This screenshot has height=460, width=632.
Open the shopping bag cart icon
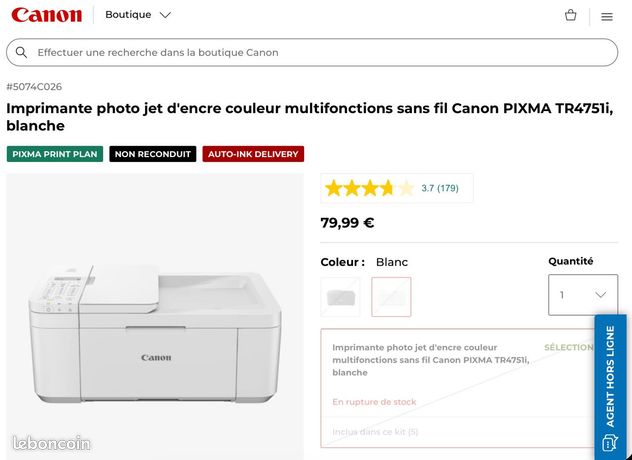coord(570,15)
